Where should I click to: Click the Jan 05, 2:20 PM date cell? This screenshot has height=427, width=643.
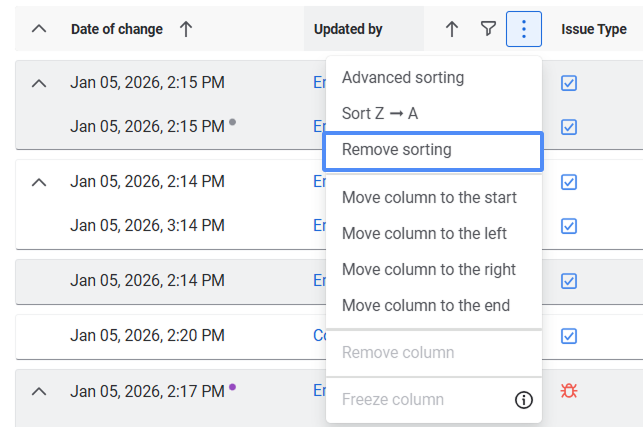coord(147,335)
